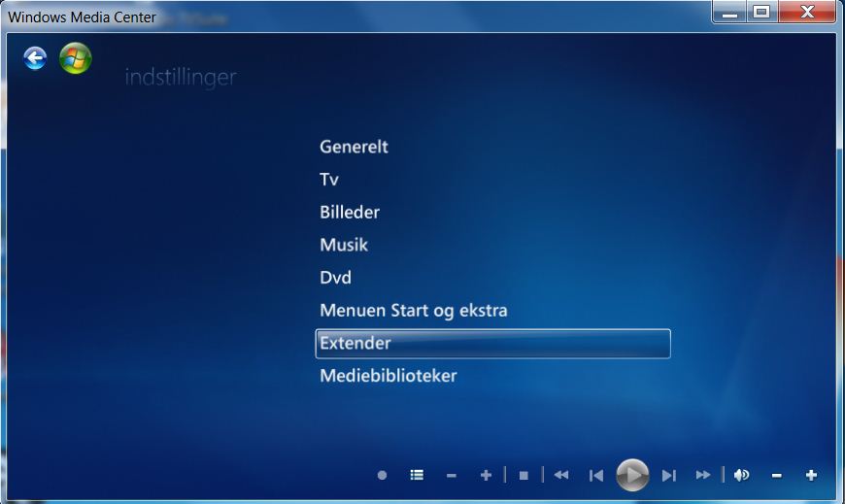Maximize the Windows Media Center window
845x504 pixels.
761,12
